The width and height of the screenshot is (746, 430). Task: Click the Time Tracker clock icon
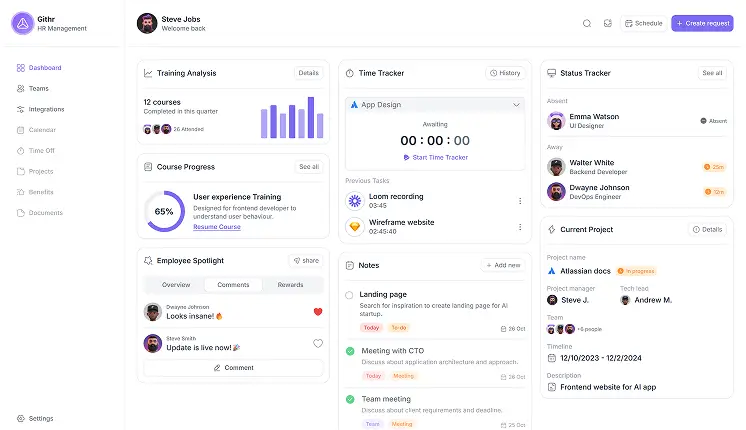pos(350,73)
